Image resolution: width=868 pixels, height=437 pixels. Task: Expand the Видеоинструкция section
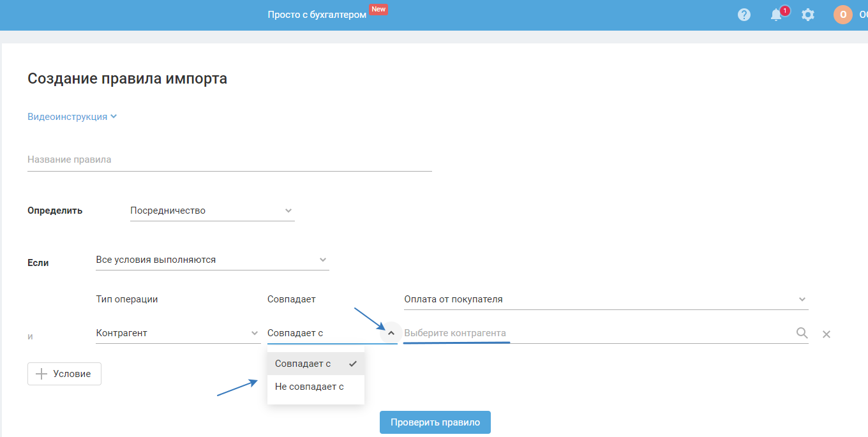point(72,117)
